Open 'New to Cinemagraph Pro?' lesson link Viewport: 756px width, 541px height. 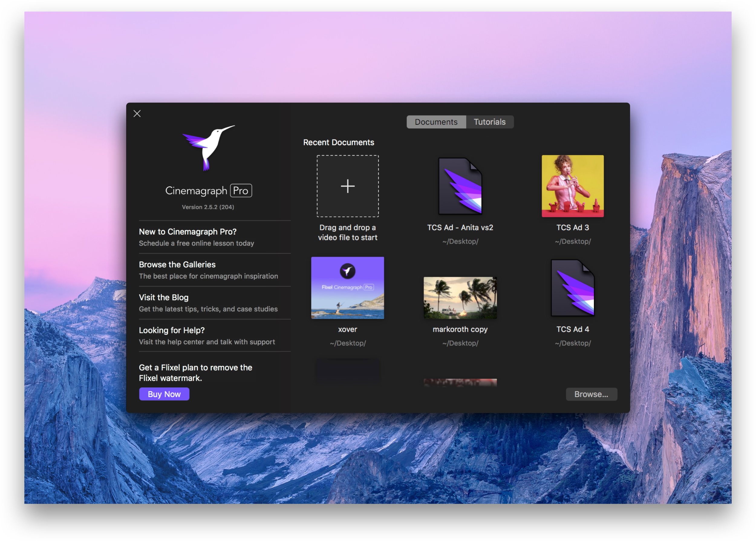tap(215, 237)
